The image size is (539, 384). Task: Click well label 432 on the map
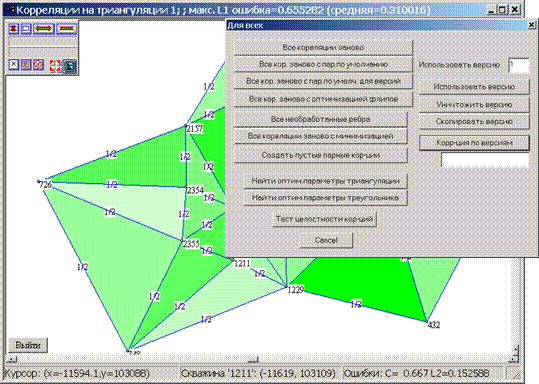coord(434,325)
